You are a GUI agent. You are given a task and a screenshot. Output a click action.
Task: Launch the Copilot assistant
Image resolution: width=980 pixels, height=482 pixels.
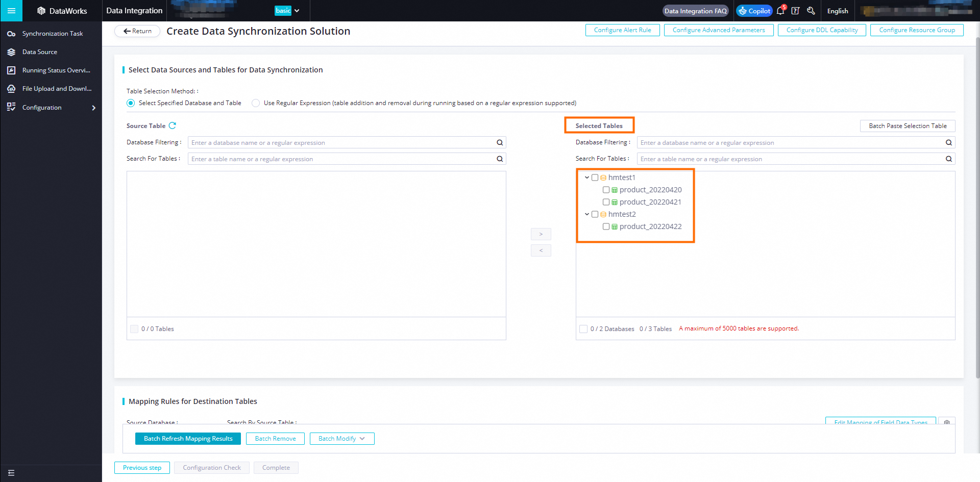(754, 11)
